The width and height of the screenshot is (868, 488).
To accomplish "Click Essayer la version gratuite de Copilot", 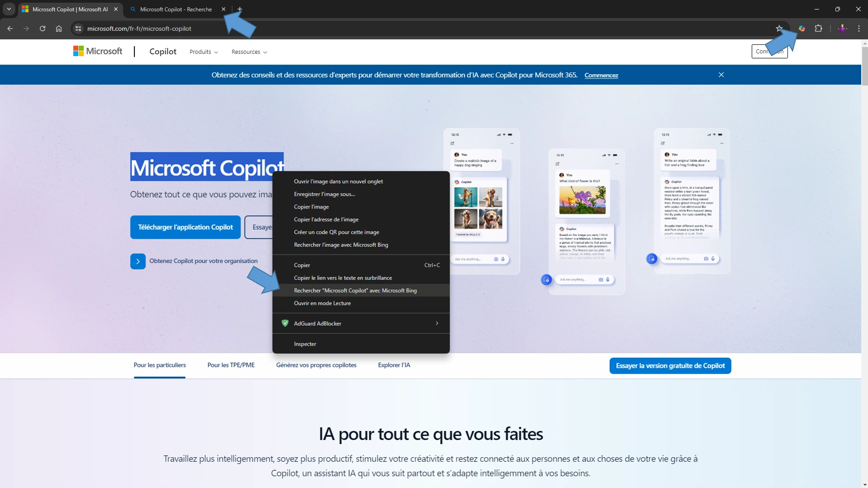I will 670,365.
